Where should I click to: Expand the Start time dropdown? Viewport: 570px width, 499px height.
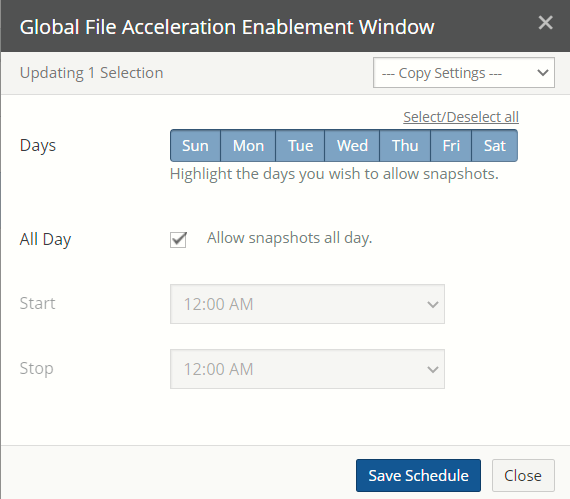click(x=307, y=304)
